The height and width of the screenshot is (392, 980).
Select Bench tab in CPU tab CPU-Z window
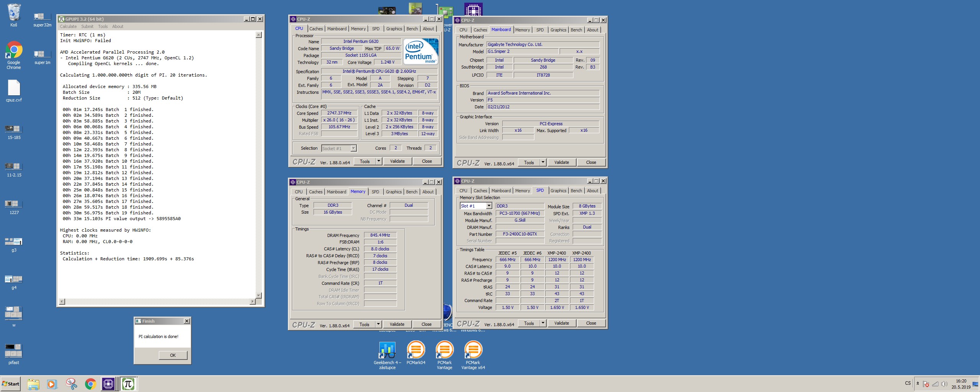[x=412, y=29]
